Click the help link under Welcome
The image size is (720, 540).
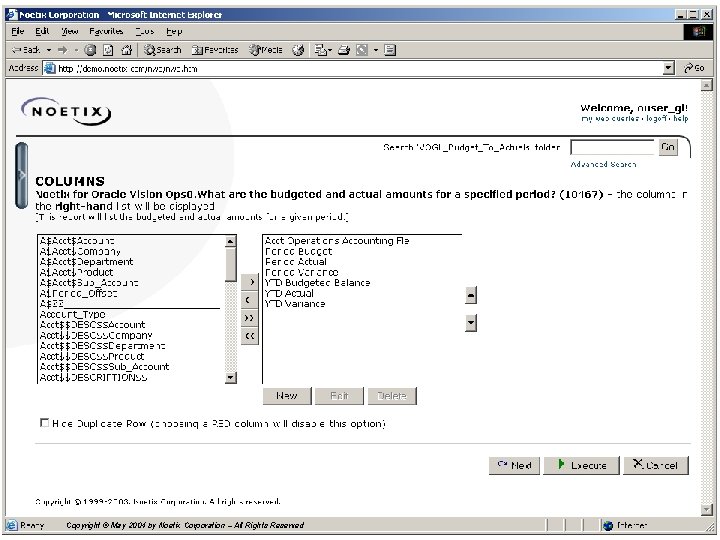point(681,118)
